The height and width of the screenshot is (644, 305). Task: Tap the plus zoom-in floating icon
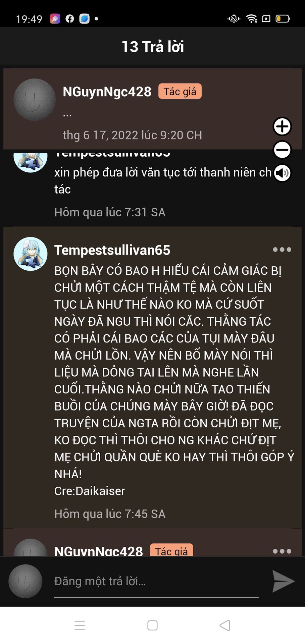282,126
